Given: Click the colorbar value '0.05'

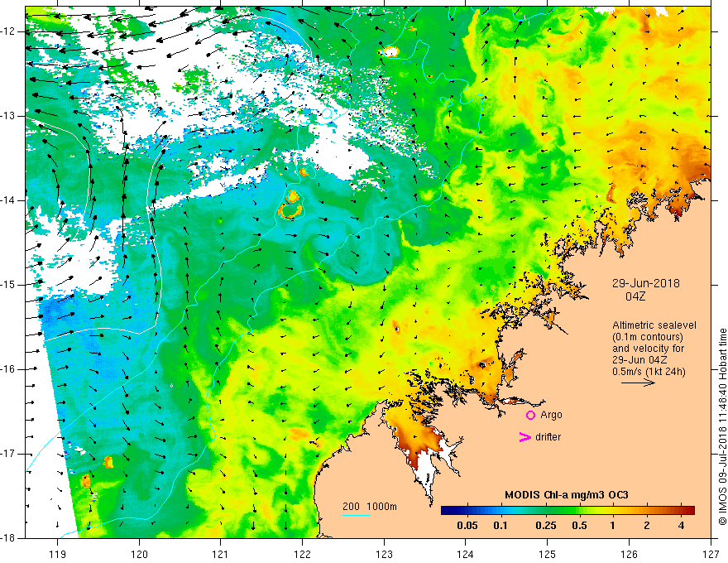Looking at the screenshot, I should coord(467,526).
